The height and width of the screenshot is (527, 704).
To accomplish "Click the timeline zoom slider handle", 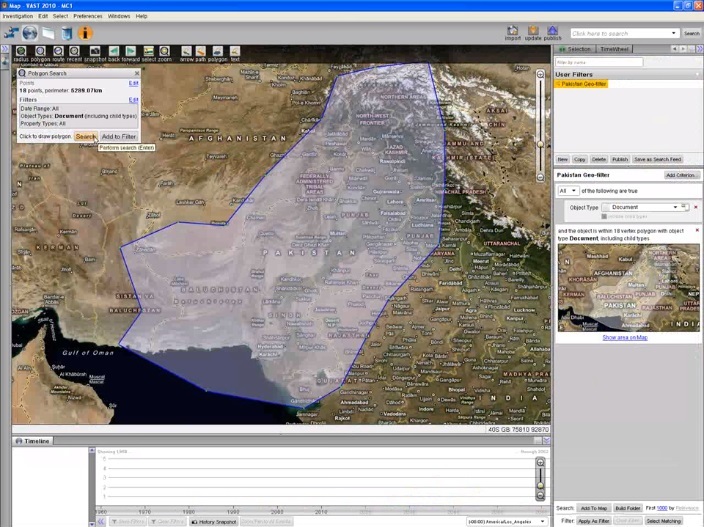I will (x=541, y=485).
